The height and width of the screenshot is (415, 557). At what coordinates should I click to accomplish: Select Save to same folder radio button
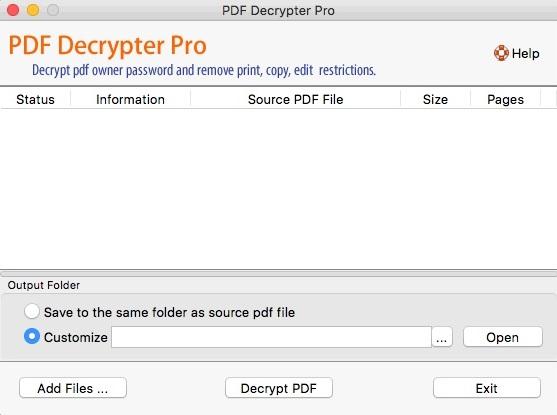(x=32, y=312)
